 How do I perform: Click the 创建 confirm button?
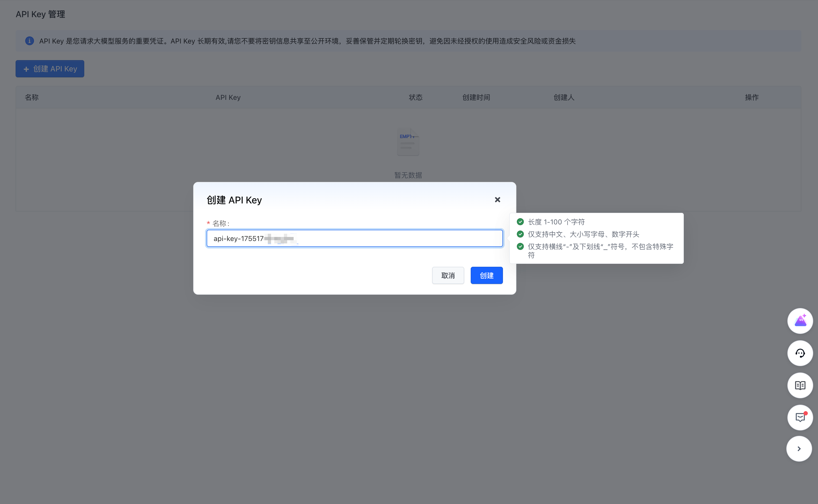point(486,275)
